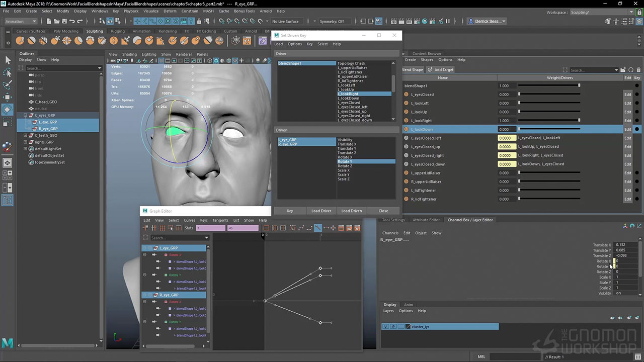The height and width of the screenshot is (362, 644).
Task: Open the Tangents menu in Graph Editor
Action: pos(220,220)
